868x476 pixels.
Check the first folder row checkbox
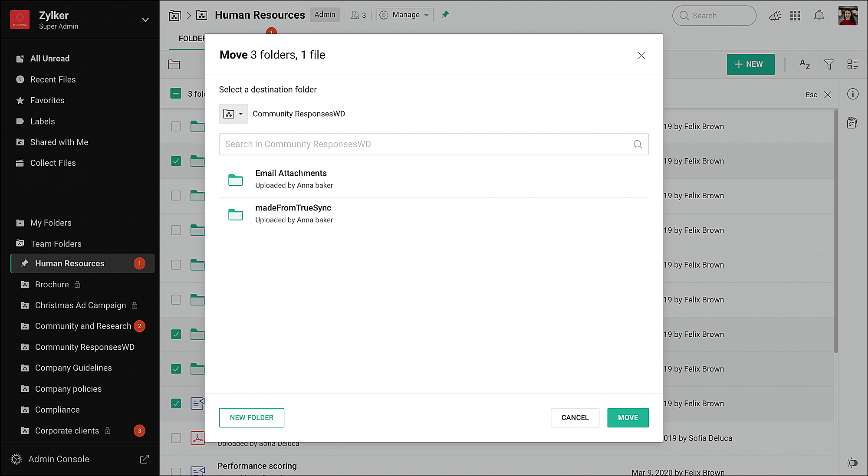[x=176, y=126]
